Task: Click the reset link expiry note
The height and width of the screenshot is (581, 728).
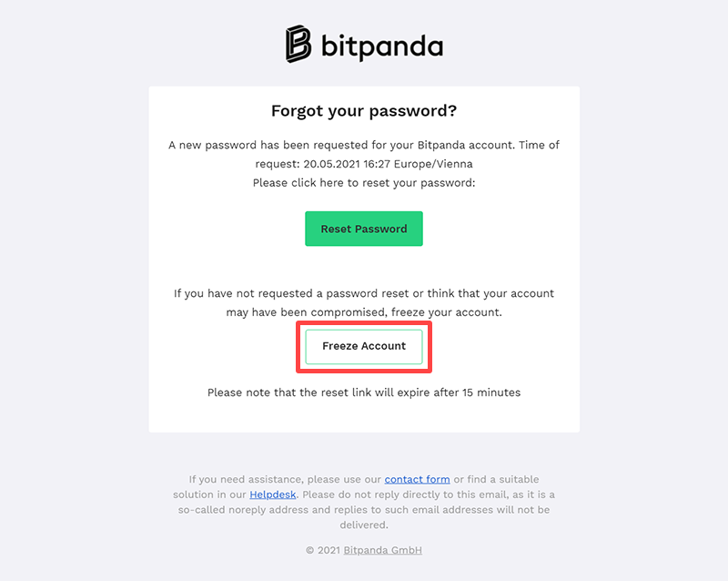Action: click(363, 392)
